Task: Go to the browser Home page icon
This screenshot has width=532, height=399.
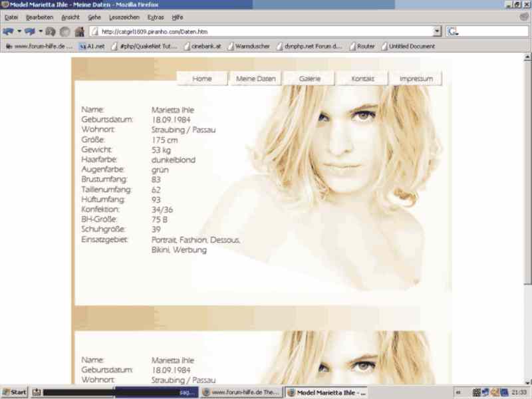Action: [x=79, y=31]
